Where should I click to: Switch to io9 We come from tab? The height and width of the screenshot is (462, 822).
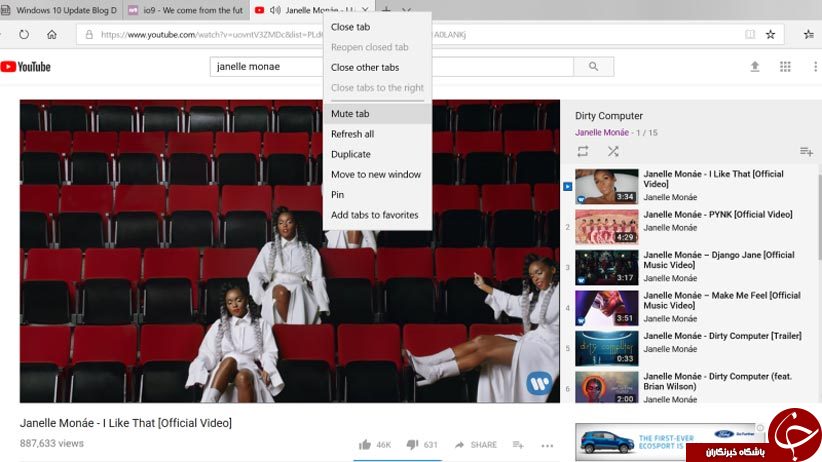[x=187, y=10]
